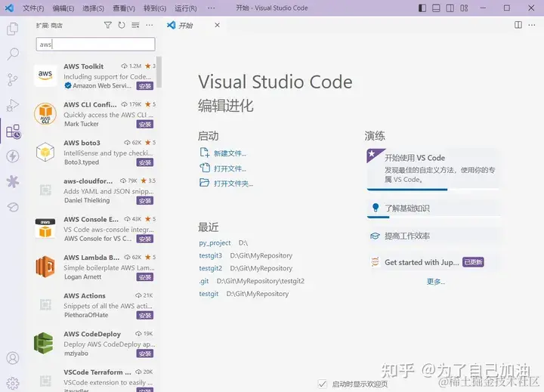The image size is (544, 392).
Task: Refresh the extensions list
Action: coord(122,25)
